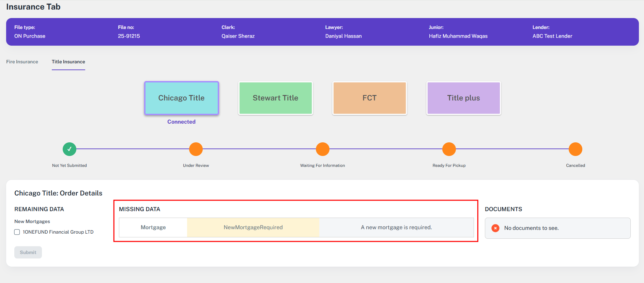This screenshot has width=644, height=283.
Task: Click the lender name ABC Test Lender
Action: 552,36
